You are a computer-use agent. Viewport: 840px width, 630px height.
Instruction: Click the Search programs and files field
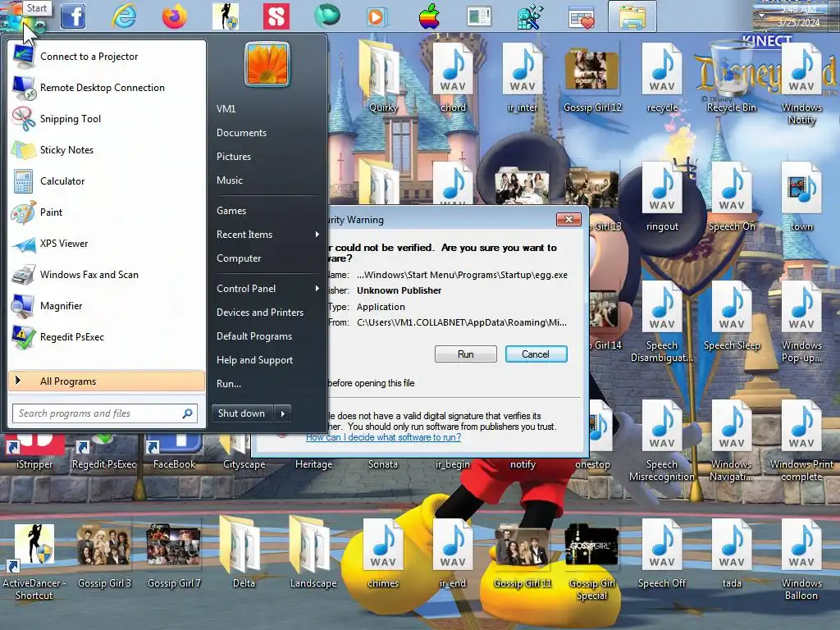click(x=105, y=413)
